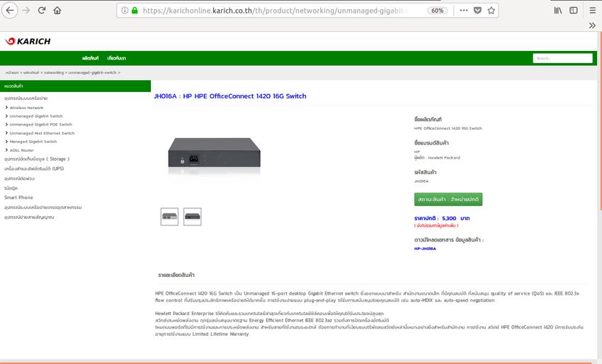Open the browser home page icon

point(57,11)
